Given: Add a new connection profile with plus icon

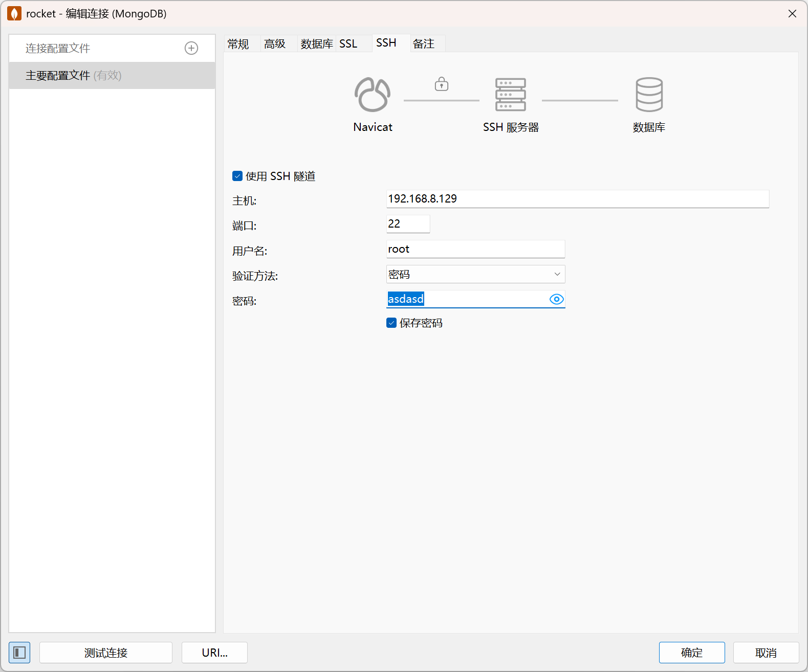Looking at the screenshot, I should 191,48.
